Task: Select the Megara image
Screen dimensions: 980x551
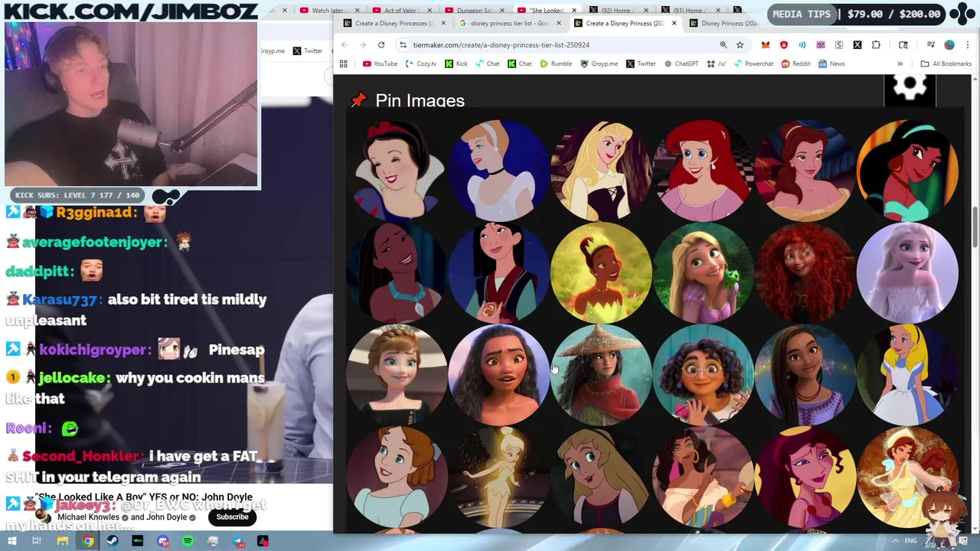Action: (805, 476)
